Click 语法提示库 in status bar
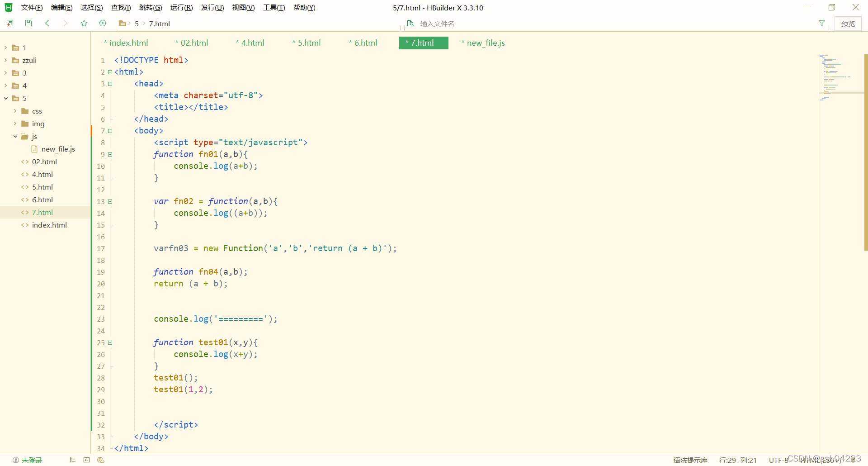This screenshot has width=868, height=466. 690,460
